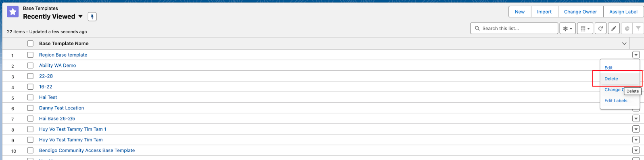
Task: Click the Assign Label button
Action: click(x=623, y=12)
